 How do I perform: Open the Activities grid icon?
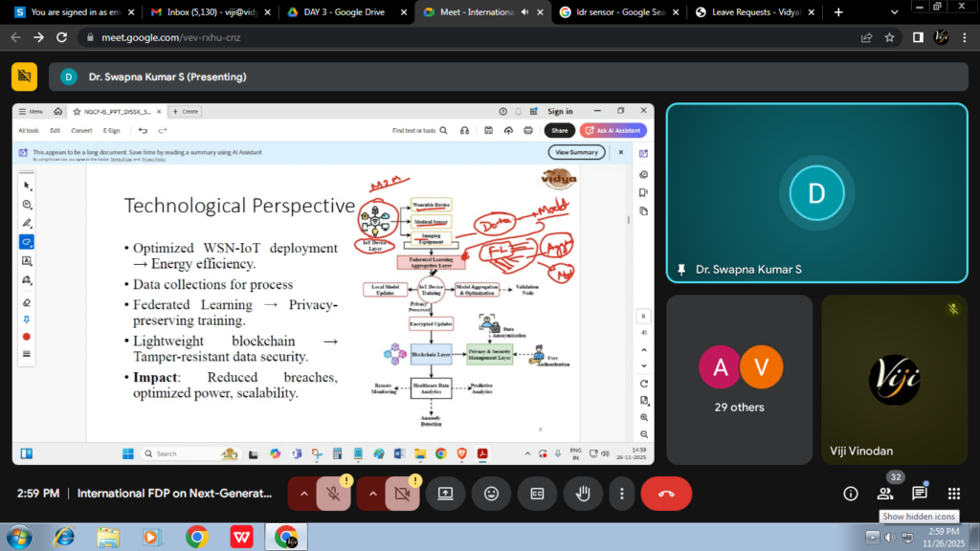(953, 494)
